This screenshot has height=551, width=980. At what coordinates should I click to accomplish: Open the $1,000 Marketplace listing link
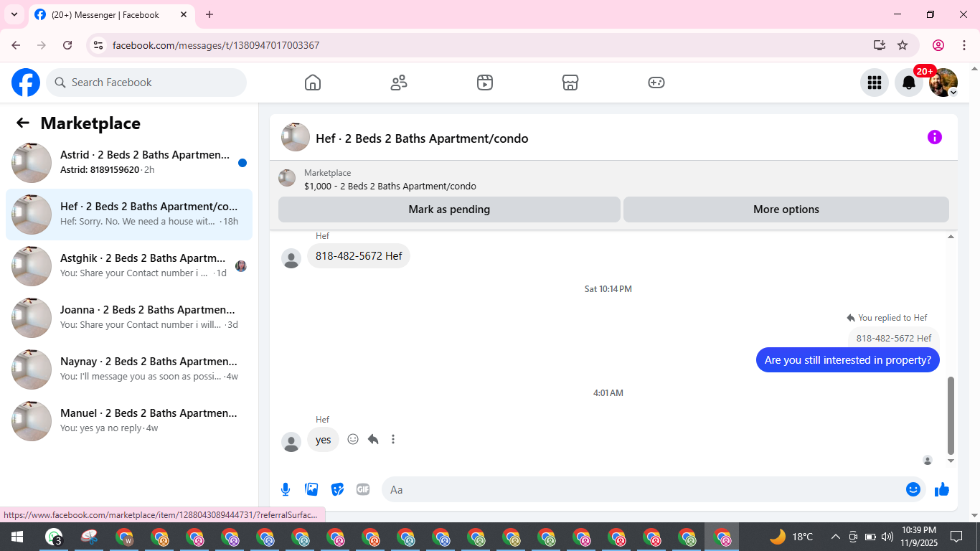pyautogui.click(x=390, y=186)
